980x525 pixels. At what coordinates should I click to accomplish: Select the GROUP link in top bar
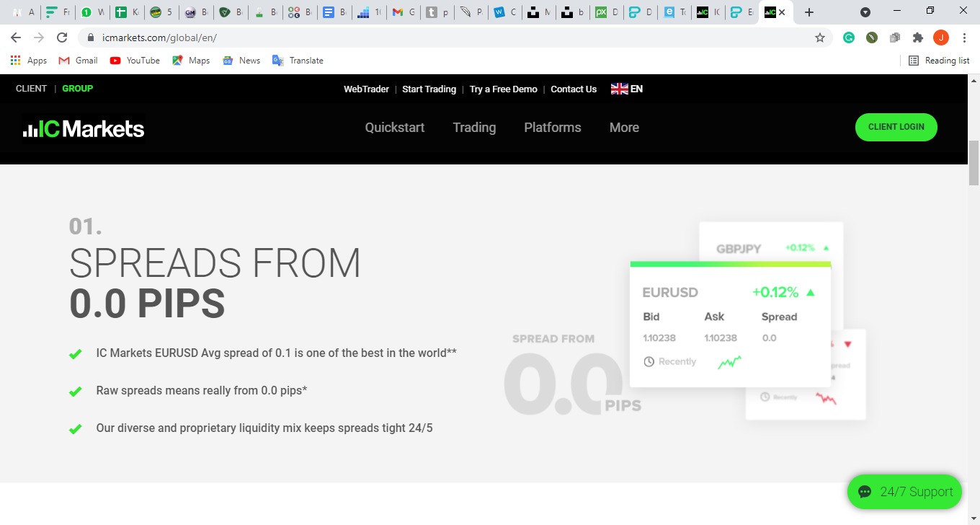pyautogui.click(x=77, y=89)
